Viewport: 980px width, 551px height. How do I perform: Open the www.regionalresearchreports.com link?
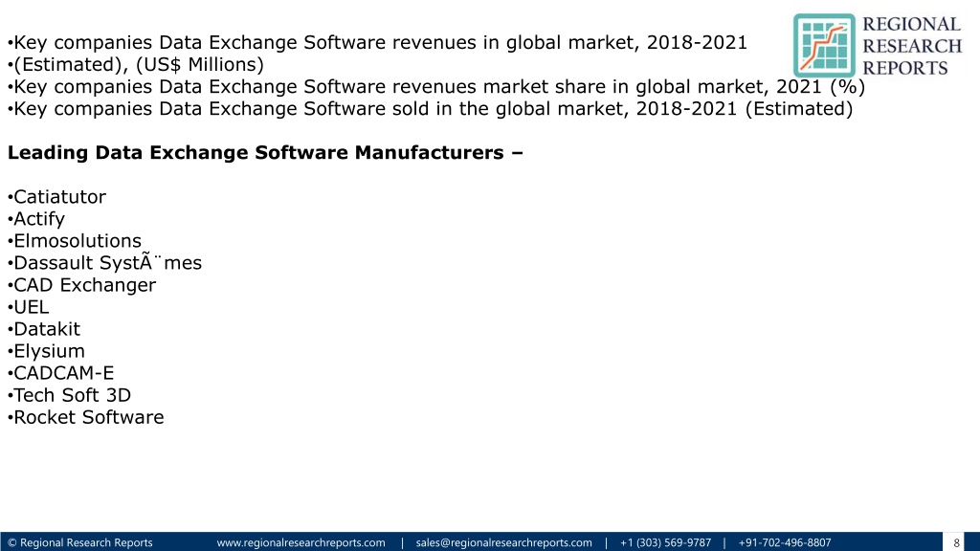pyautogui.click(x=301, y=542)
